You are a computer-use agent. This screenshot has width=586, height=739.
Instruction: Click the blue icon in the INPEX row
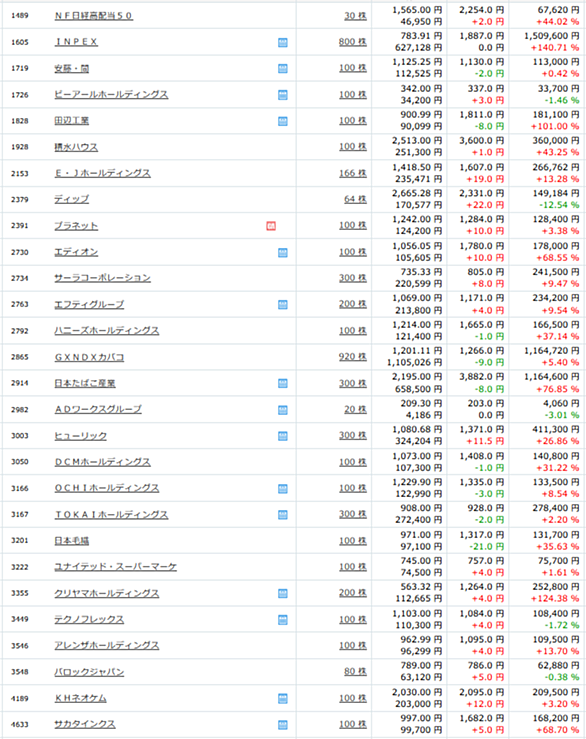coord(283,42)
